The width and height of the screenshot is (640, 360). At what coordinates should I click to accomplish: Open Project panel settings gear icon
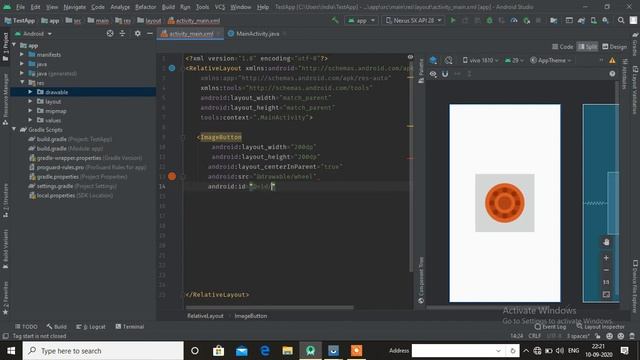pyautogui.click(x=138, y=33)
